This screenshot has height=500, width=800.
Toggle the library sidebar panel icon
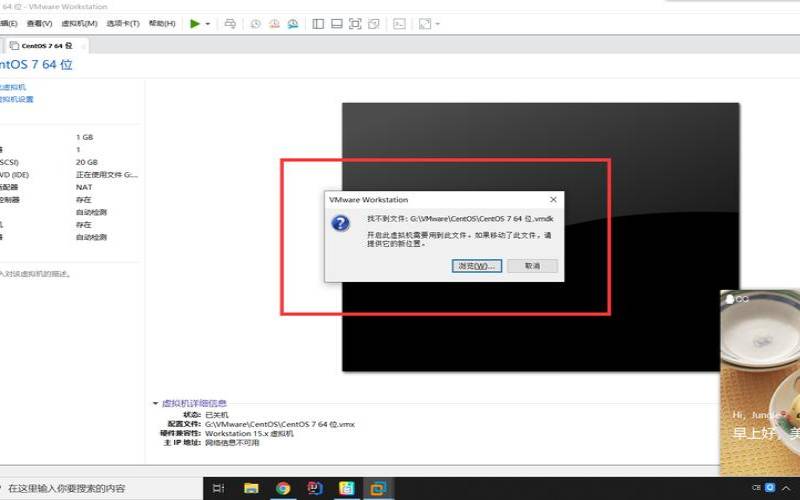[x=318, y=23]
